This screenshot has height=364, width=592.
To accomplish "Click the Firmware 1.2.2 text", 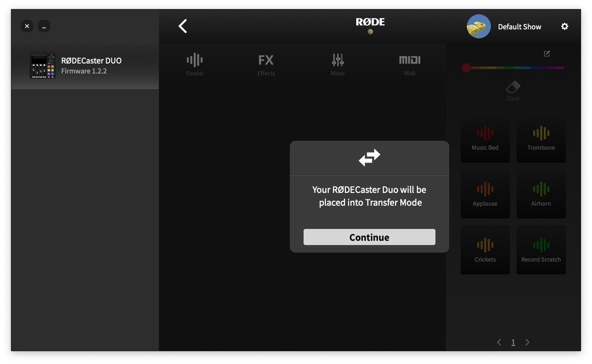I will coord(84,71).
